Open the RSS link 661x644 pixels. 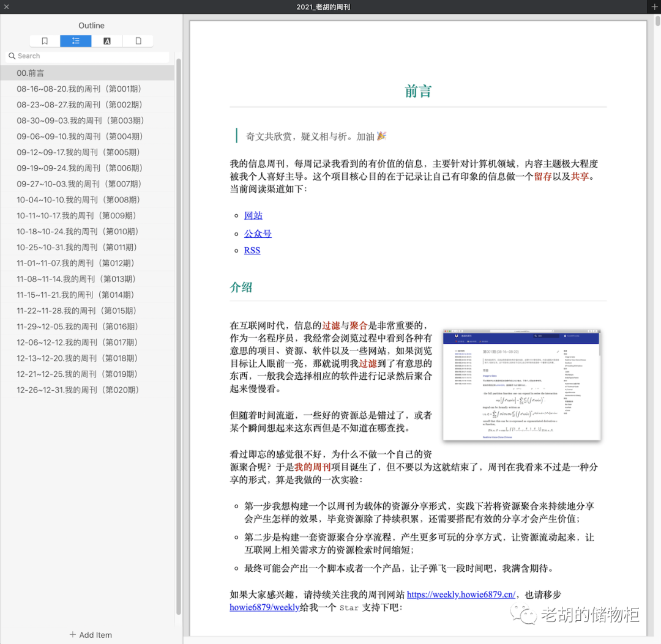pyautogui.click(x=252, y=250)
